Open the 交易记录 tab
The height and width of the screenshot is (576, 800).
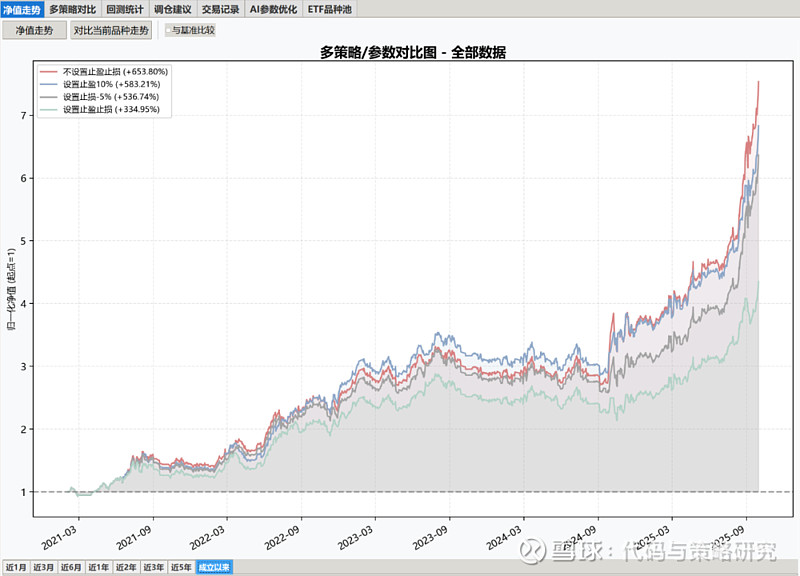(220, 8)
